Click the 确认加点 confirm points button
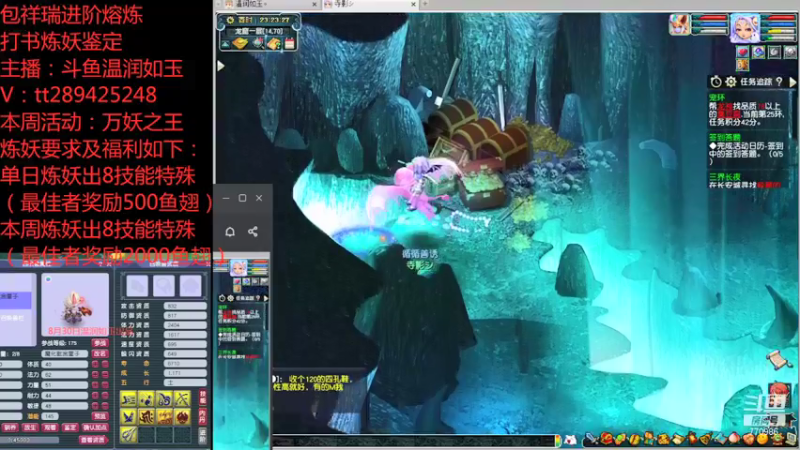The height and width of the screenshot is (450, 800). 95,428
